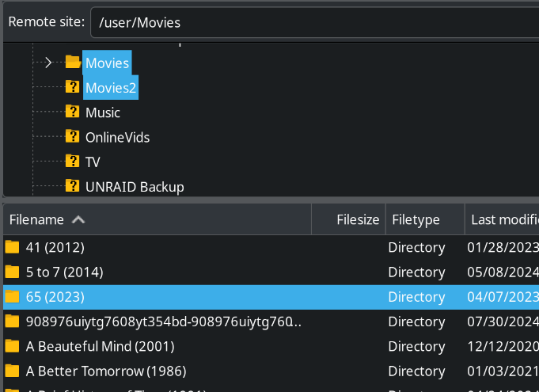The width and height of the screenshot is (539, 392).
Task: Click date 05/08/2024 in 5 to 7 row
Action: [x=503, y=272]
